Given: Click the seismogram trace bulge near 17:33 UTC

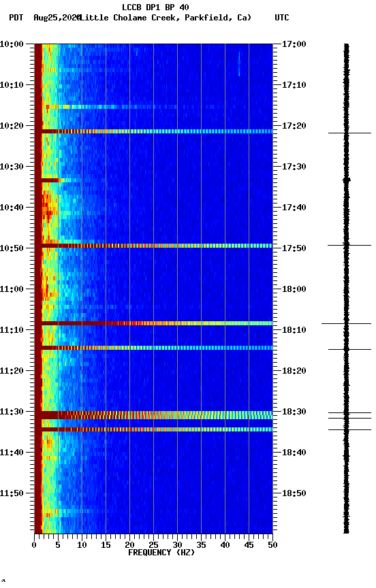Looking at the screenshot, I should (x=346, y=180).
